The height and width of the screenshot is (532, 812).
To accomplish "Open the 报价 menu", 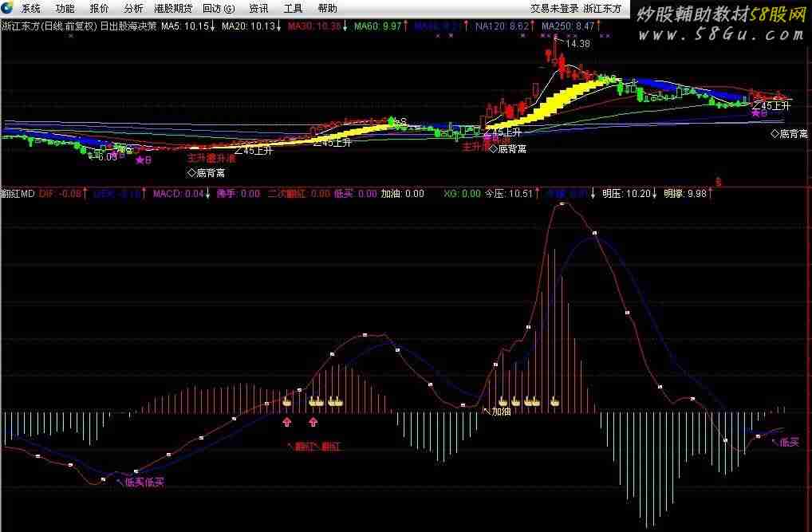I will click(x=100, y=8).
